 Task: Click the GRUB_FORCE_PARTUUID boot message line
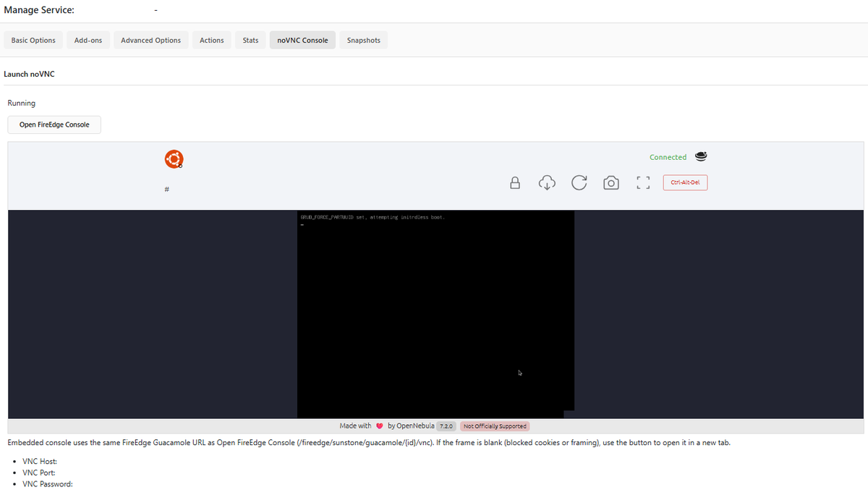tap(371, 217)
